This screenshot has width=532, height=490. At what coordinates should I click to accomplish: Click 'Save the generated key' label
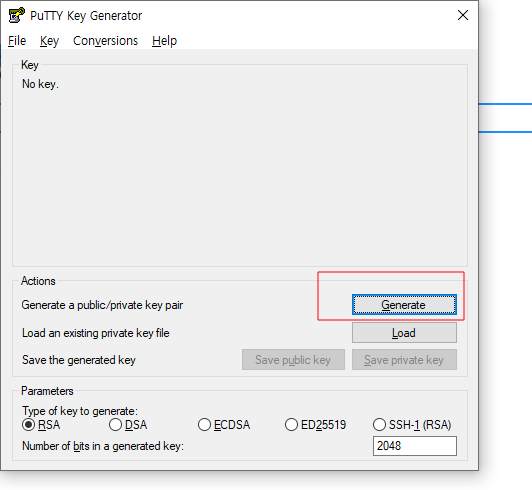[79, 360]
